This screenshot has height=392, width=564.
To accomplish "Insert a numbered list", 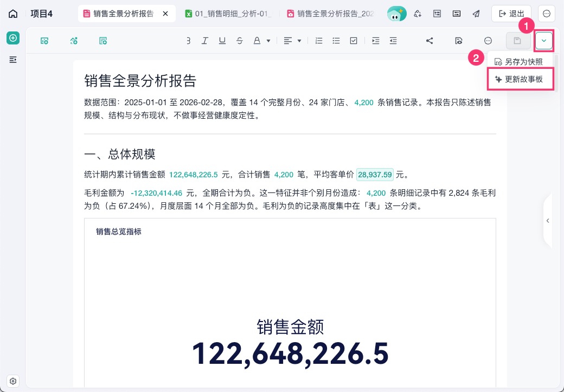I will pyautogui.click(x=319, y=41).
